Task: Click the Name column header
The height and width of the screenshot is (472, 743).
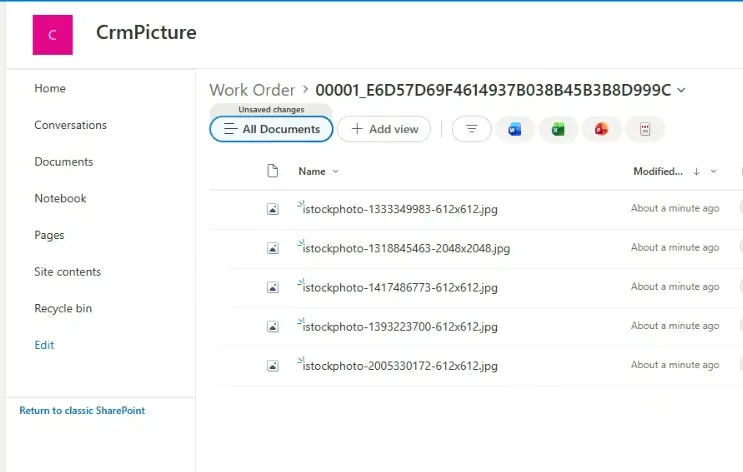Action: [x=312, y=172]
